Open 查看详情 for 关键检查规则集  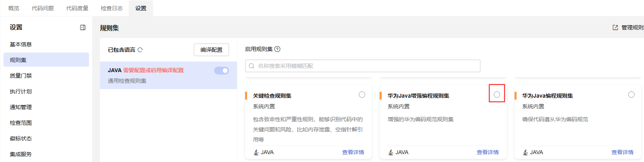[x=353, y=152]
